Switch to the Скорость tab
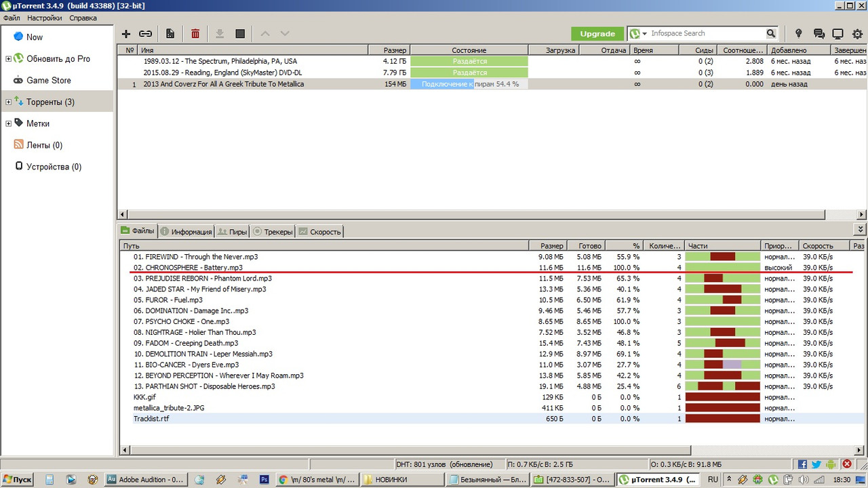The width and height of the screenshot is (868, 488). point(319,232)
